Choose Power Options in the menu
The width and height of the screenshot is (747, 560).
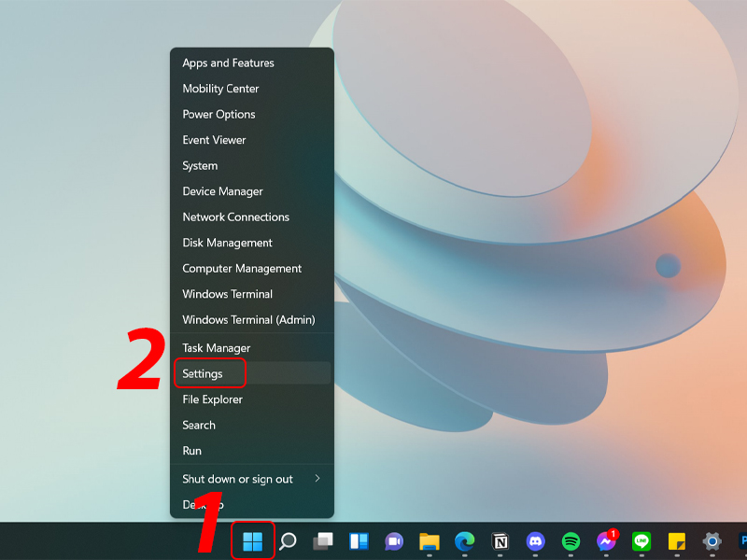(251, 114)
